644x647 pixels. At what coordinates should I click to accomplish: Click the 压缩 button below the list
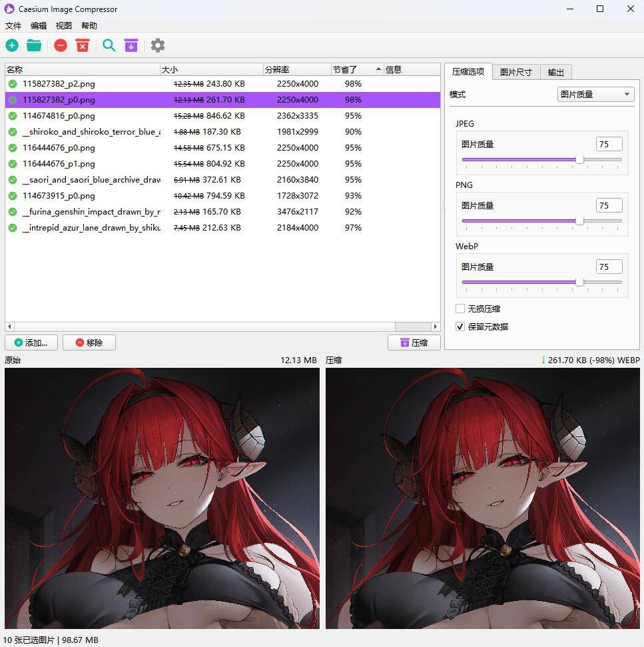point(414,342)
